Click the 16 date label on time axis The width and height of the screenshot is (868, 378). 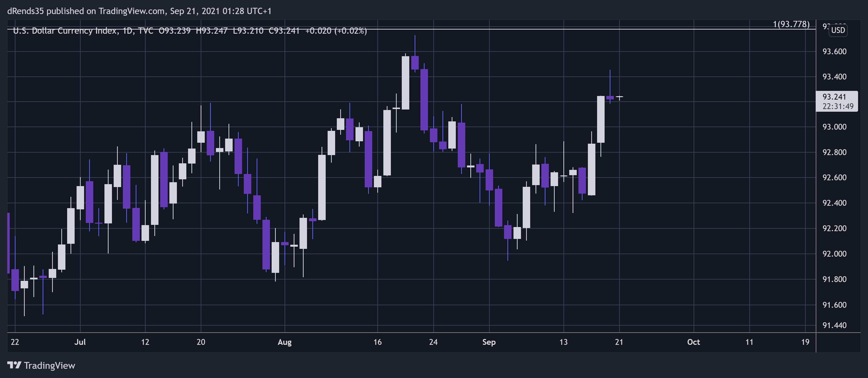click(x=377, y=342)
